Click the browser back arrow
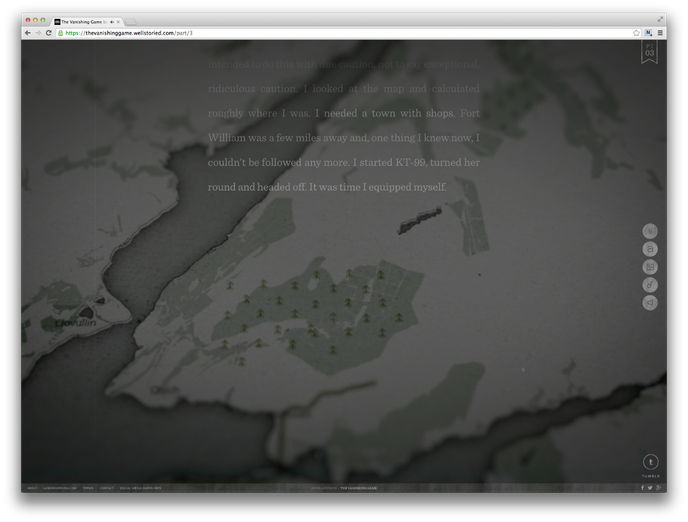This screenshot has height=522, width=688. (28, 33)
